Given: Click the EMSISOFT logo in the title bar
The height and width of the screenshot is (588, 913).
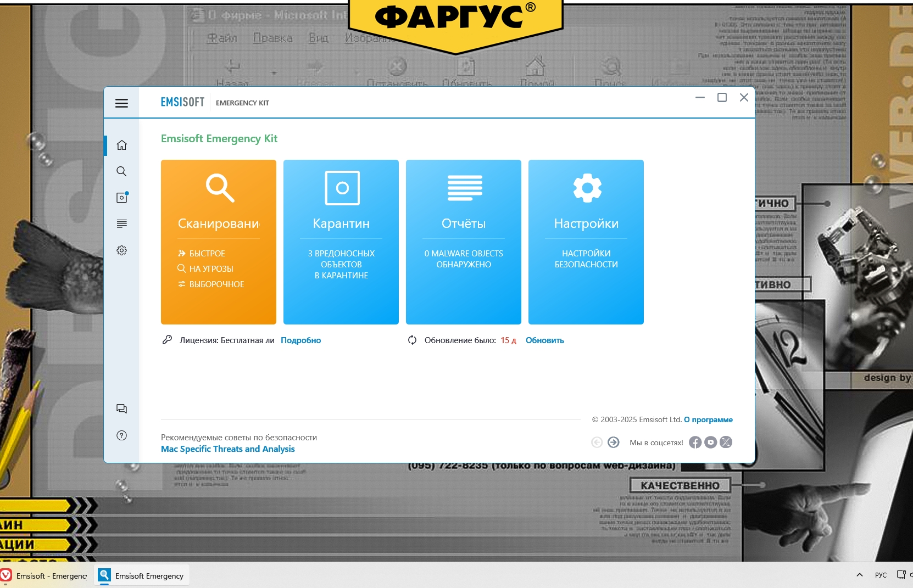Looking at the screenshot, I should (x=182, y=102).
